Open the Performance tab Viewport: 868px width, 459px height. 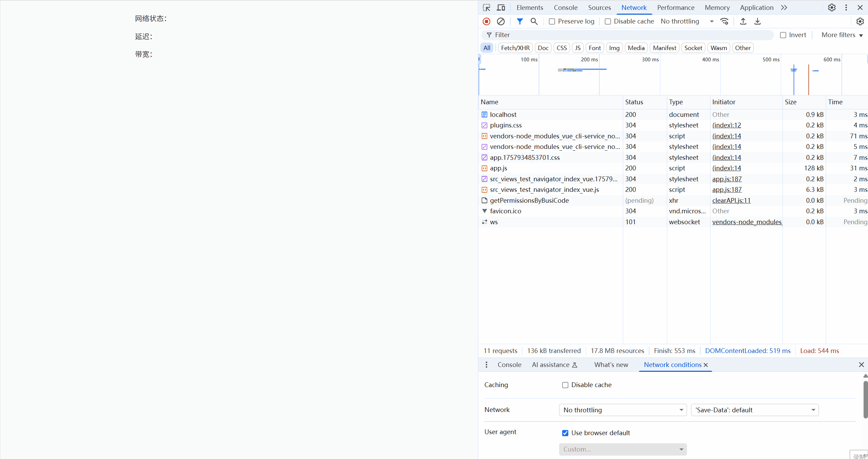coord(675,7)
